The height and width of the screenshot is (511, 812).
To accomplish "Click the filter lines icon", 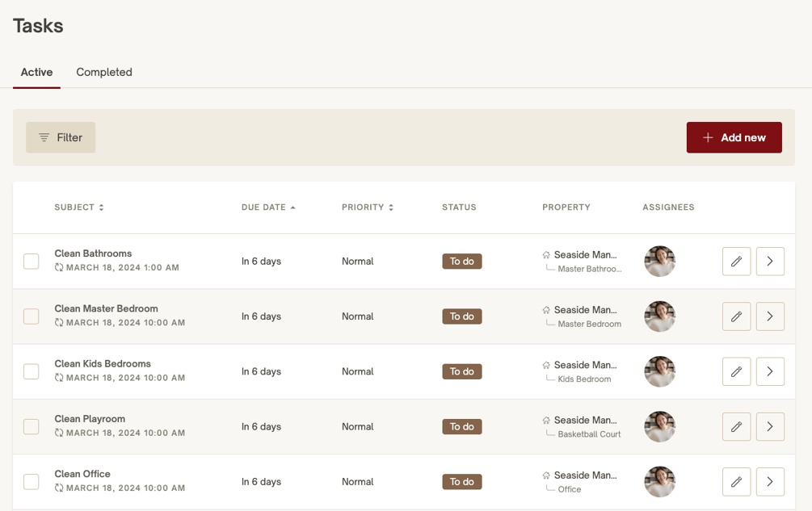I will coord(44,137).
